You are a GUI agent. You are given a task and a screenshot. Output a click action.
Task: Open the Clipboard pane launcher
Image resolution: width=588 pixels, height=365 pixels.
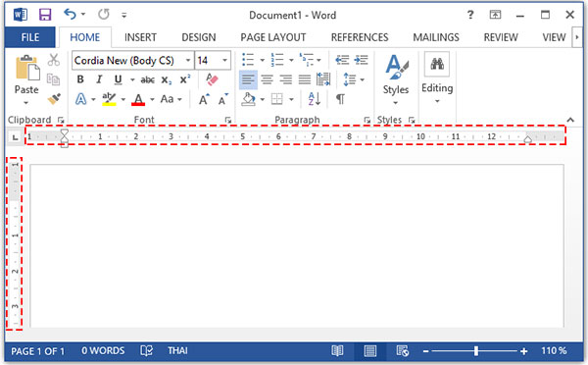pyautogui.click(x=61, y=120)
